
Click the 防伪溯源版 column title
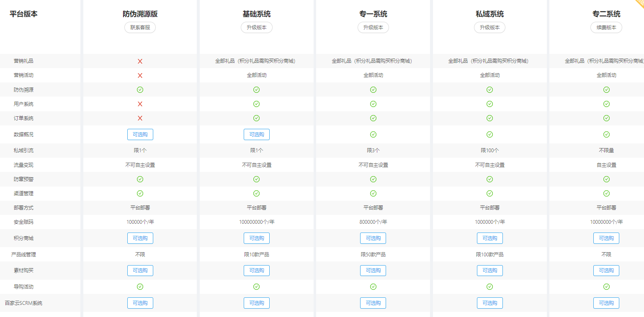(x=140, y=14)
